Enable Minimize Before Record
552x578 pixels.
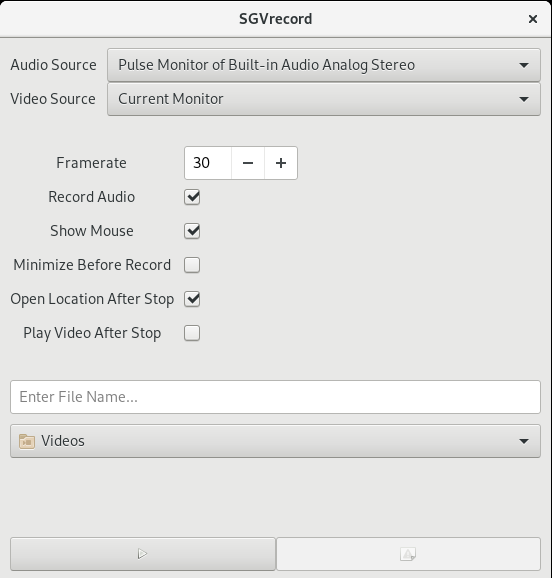[x=192, y=265]
